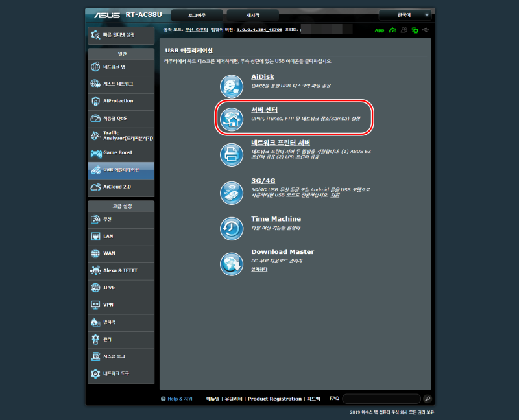Click the FAQ search input field

tap(381, 399)
